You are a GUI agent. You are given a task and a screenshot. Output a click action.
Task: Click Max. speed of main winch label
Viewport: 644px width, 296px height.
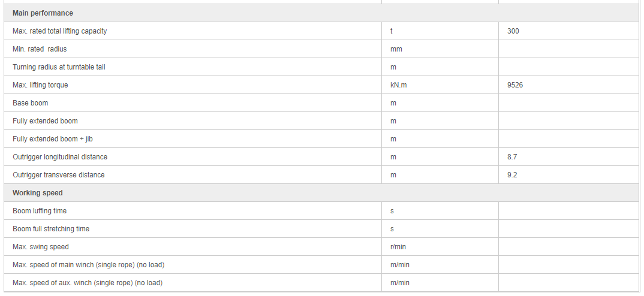coord(88,265)
